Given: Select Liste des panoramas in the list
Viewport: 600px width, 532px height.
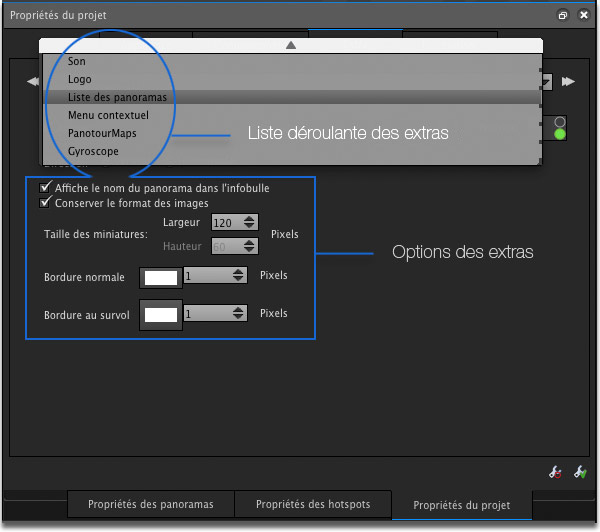Looking at the screenshot, I should pyautogui.click(x=292, y=97).
